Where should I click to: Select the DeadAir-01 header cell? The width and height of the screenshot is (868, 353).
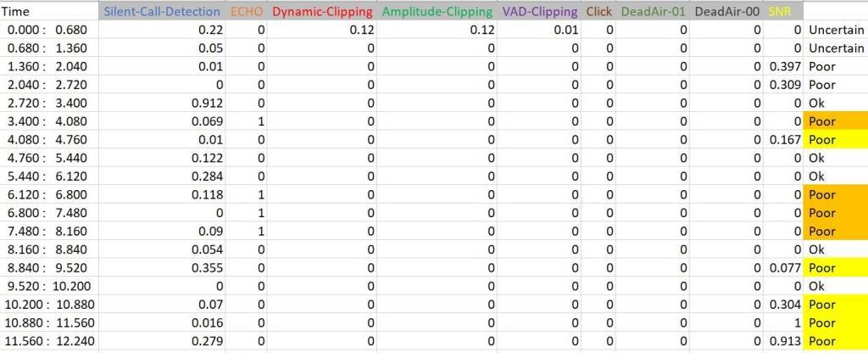pos(653,11)
